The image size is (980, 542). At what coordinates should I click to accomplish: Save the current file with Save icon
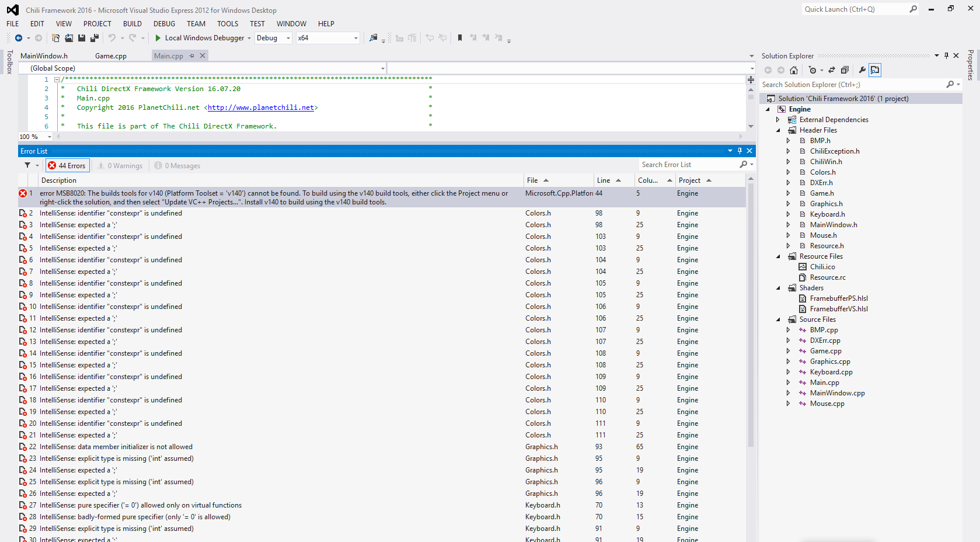[x=82, y=38]
